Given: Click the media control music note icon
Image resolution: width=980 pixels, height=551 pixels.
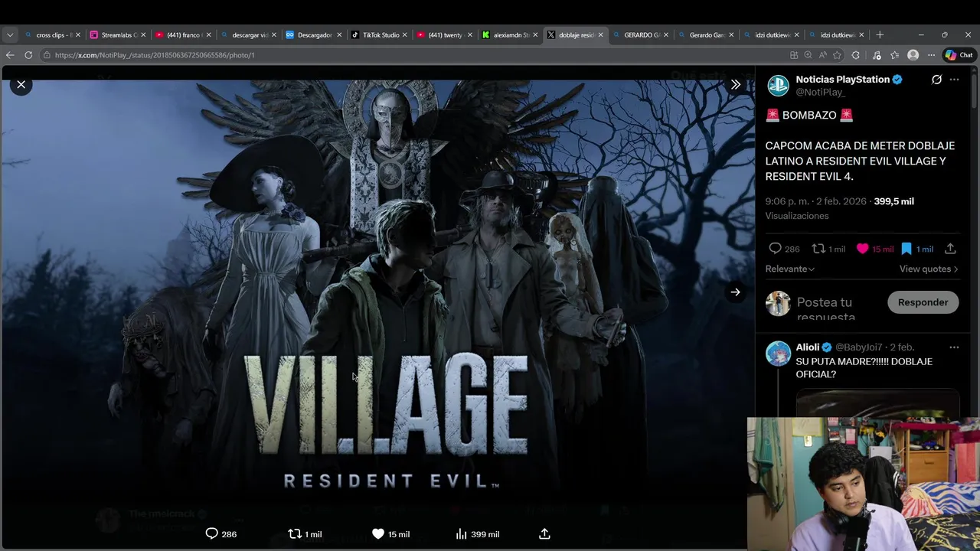Looking at the screenshot, I should pos(877,55).
